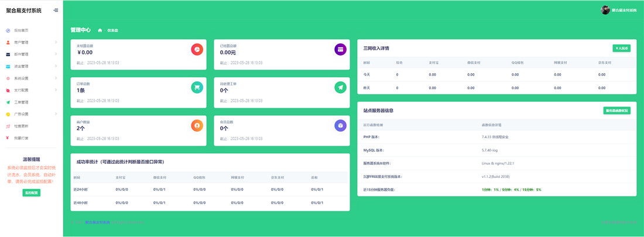
Task: Click the 5.7.40-log MySQL version value
Action: pyautogui.click(x=489, y=150)
